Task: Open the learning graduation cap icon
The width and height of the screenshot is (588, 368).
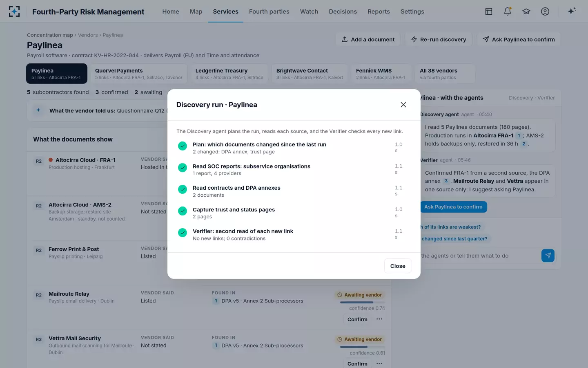Action: (x=526, y=11)
